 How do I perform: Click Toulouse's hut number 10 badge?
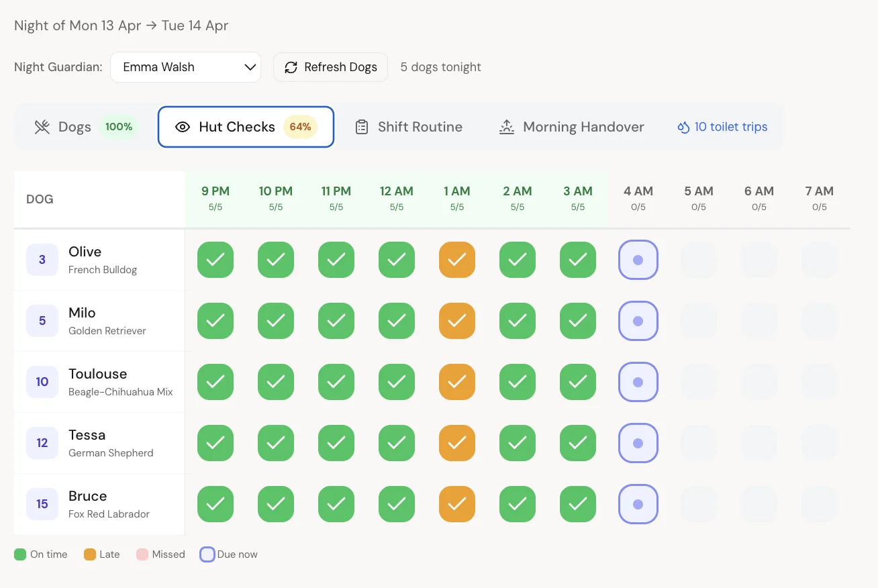coord(42,382)
